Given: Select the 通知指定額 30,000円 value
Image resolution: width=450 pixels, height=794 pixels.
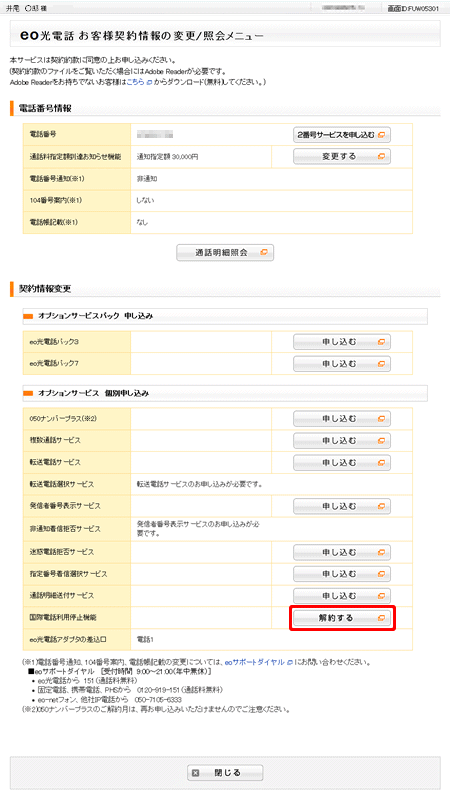Looking at the screenshot, I should click(168, 157).
